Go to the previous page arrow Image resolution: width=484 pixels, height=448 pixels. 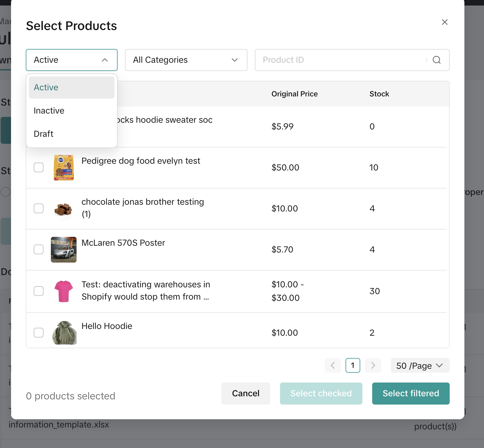click(333, 365)
